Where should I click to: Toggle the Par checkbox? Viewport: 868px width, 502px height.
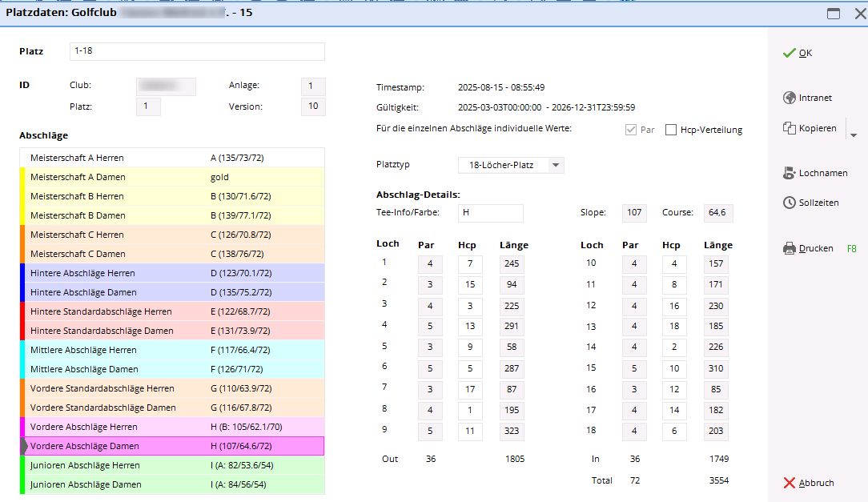[630, 130]
